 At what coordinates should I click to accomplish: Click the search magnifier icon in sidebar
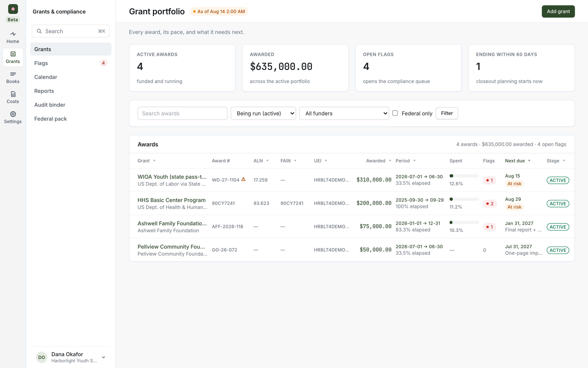click(39, 31)
